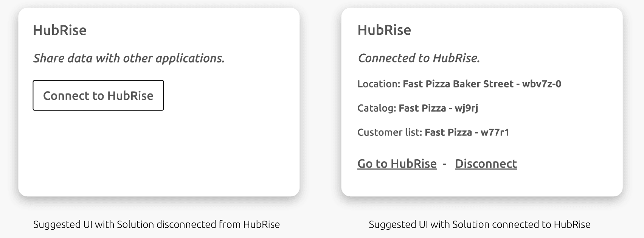Click the Location value Fast Pizza Baker Street

[x=458, y=84]
